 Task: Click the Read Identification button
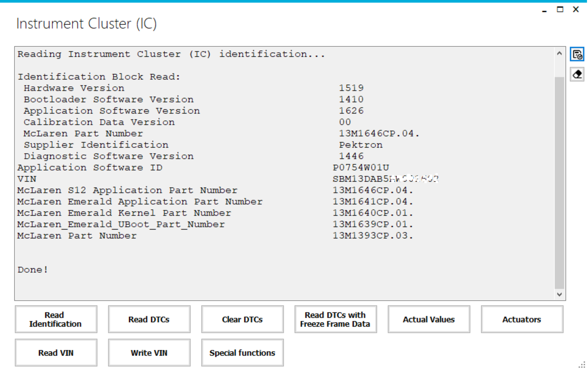(56, 320)
